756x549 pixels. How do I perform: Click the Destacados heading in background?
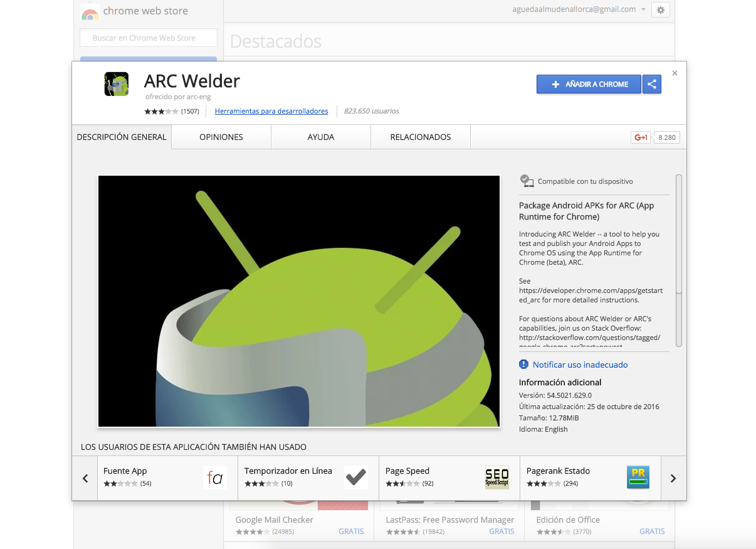[x=276, y=41]
